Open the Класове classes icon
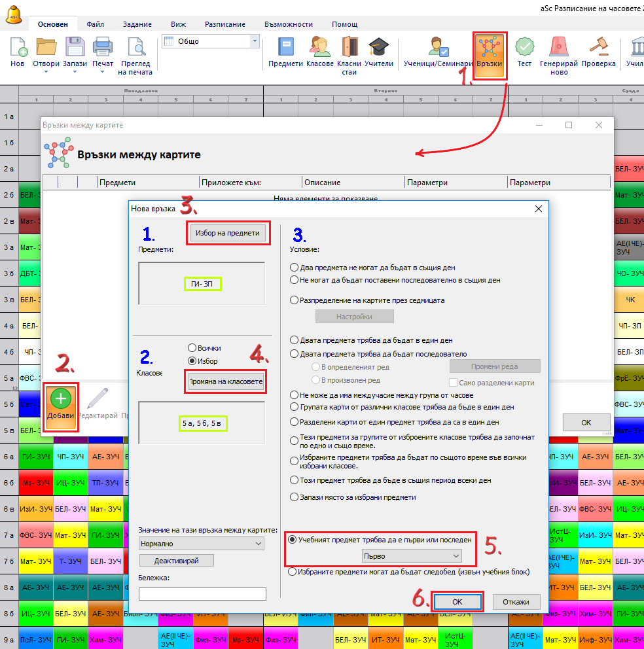The width and height of the screenshot is (644, 649). pos(320,52)
